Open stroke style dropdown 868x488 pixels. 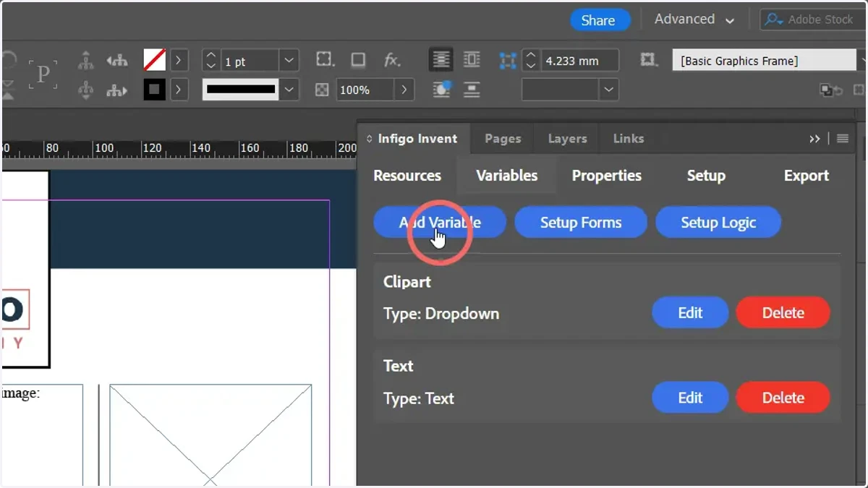[x=289, y=90]
